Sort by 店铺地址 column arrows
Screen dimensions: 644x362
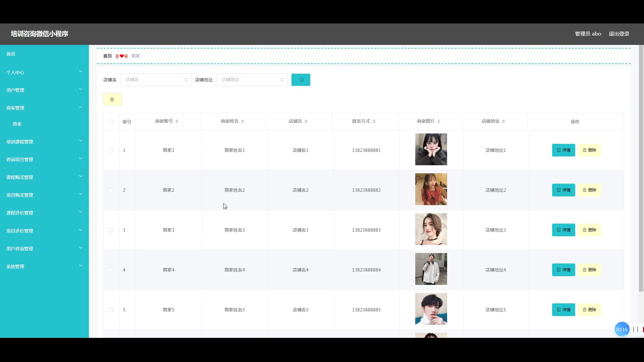click(x=503, y=121)
